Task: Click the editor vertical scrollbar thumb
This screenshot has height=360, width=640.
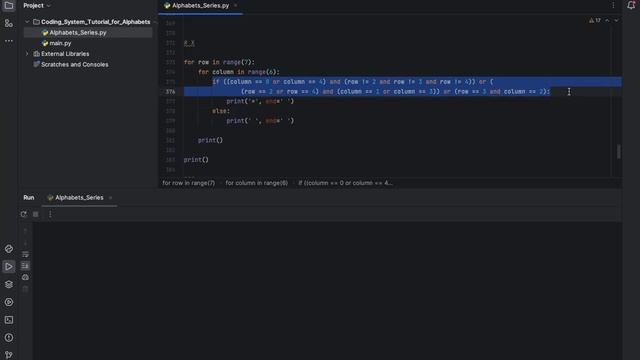Action: (619, 152)
